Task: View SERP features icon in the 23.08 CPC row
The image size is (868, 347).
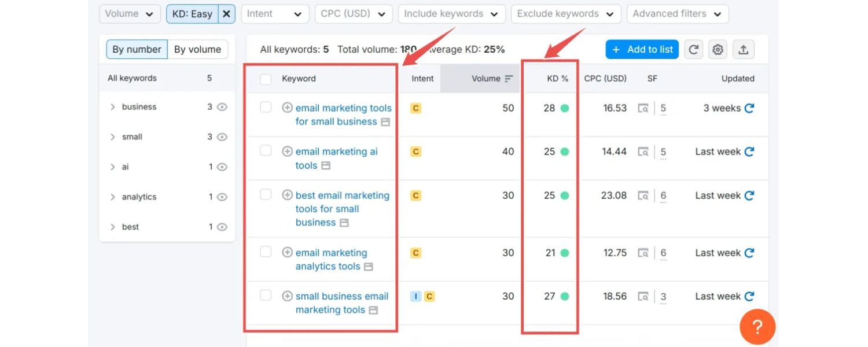Action: pyautogui.click(x=643, y=195)
